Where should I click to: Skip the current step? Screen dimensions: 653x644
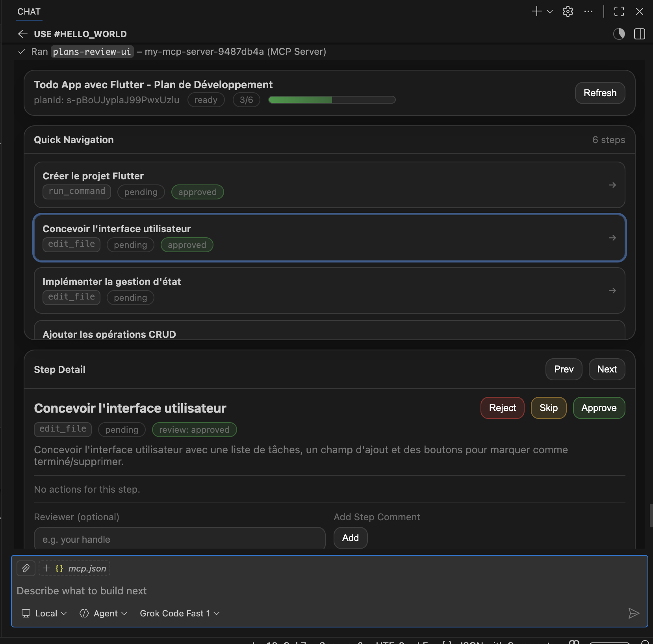(x=549, y=408)
